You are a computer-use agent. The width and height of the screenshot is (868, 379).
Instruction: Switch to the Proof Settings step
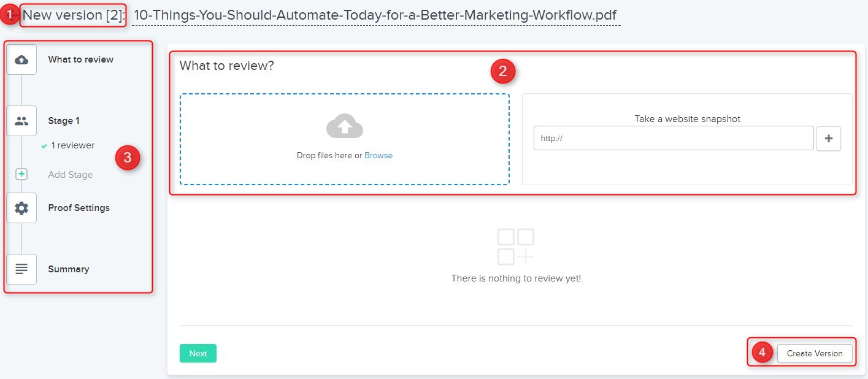point(79,208)
